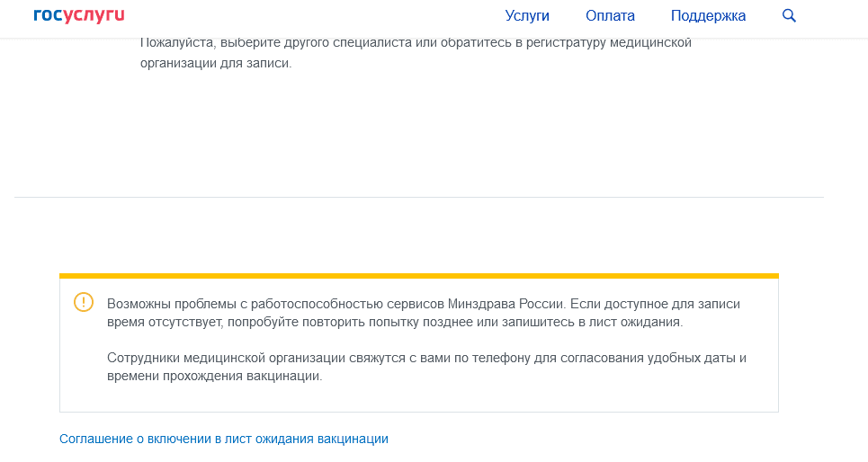Click the Госуслуги logo
The width and height of the screenshot is (868, 462).
78,15
